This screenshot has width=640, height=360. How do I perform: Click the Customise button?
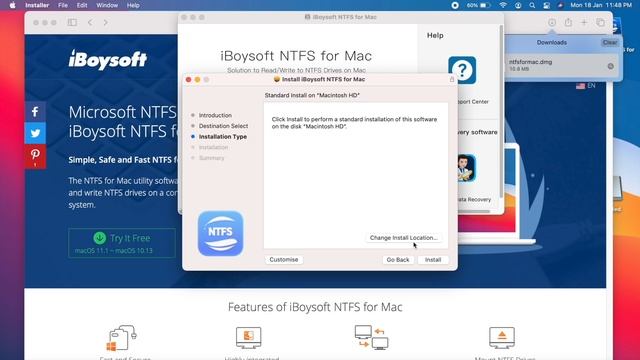pos(284,260)
